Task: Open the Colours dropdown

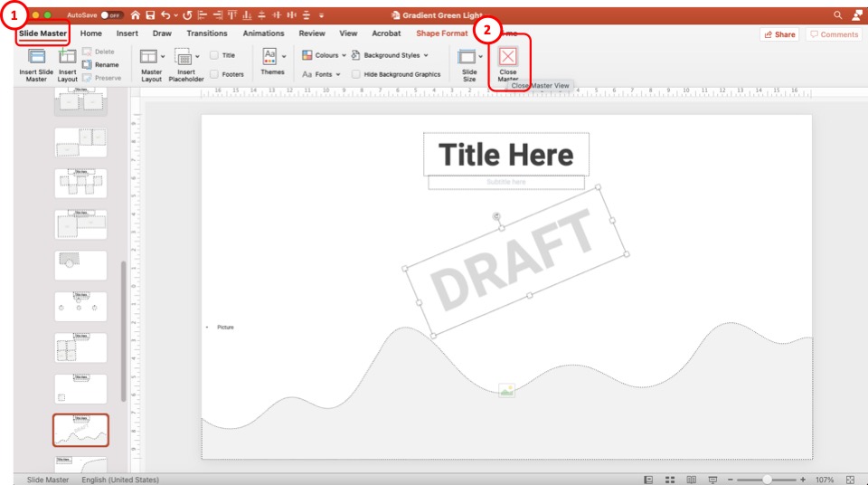Action: coord(325,55)
